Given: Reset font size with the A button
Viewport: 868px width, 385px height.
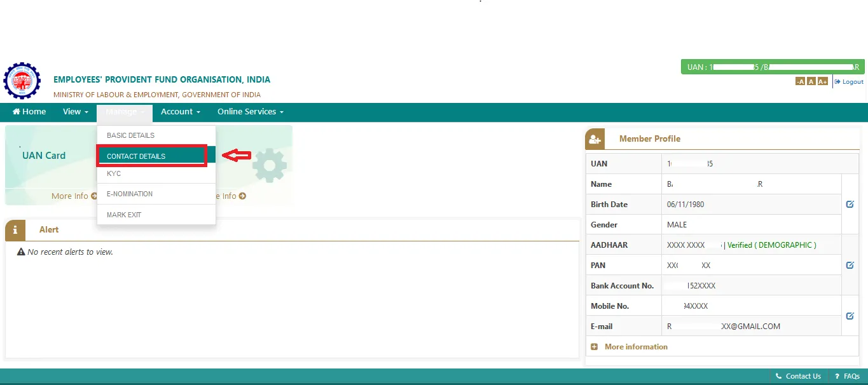Looking at the screenshot, I should pyautogui.click(x=811, y=81).
